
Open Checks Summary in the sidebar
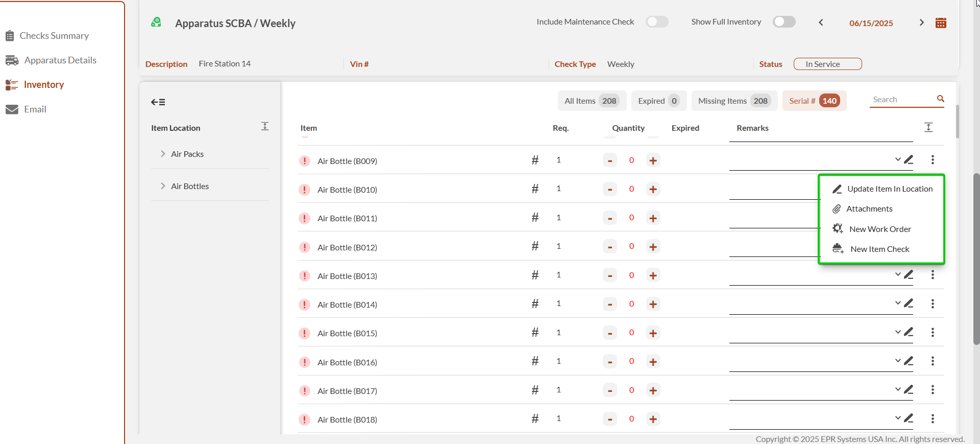(x=54, y=36)
